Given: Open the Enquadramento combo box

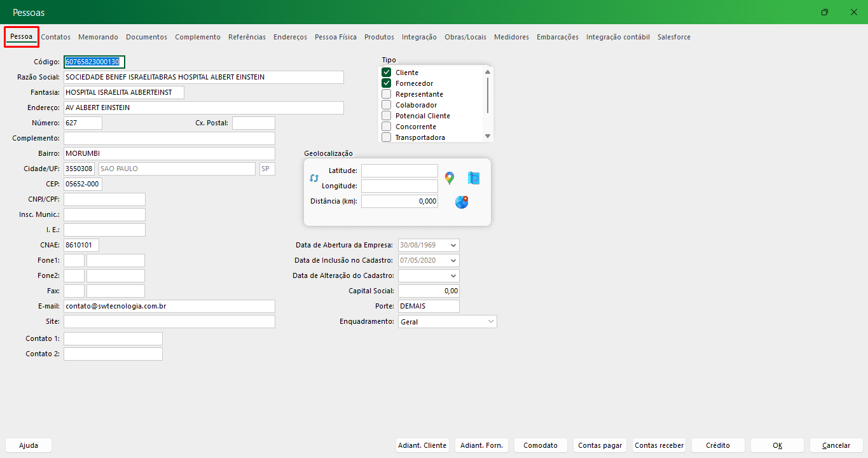Looking at the screenshot, I should tap(490, 322).
